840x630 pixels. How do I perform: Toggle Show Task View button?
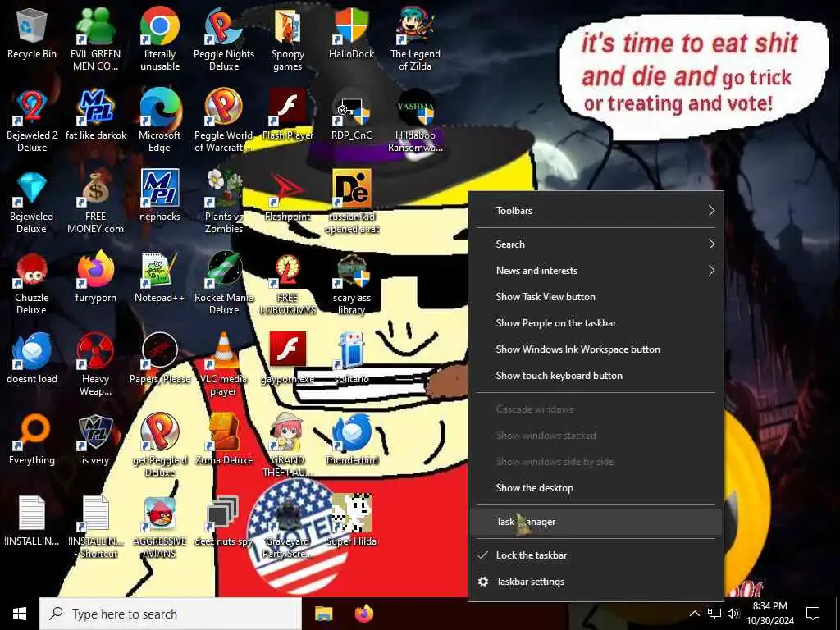pos(596,296)
